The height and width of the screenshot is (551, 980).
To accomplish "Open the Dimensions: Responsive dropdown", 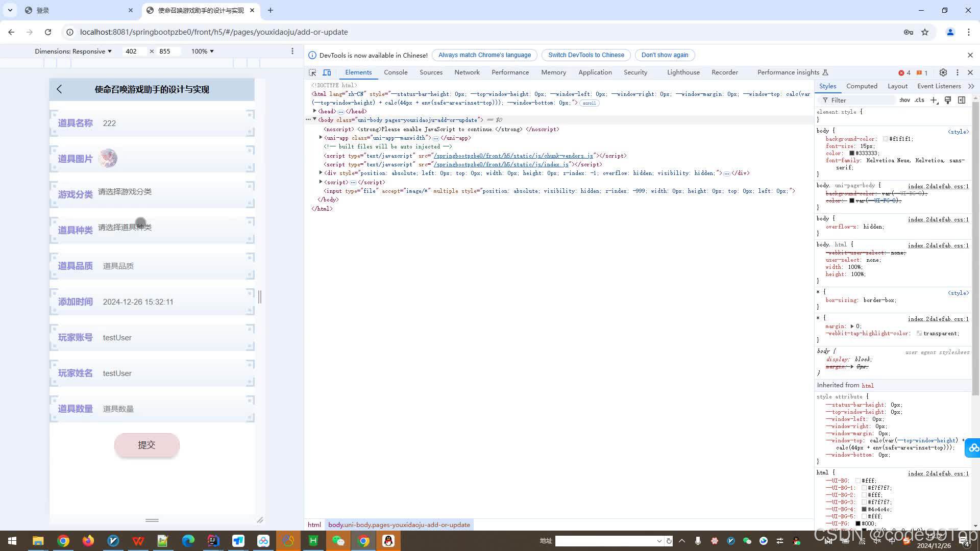I will (x=73, y=51).
